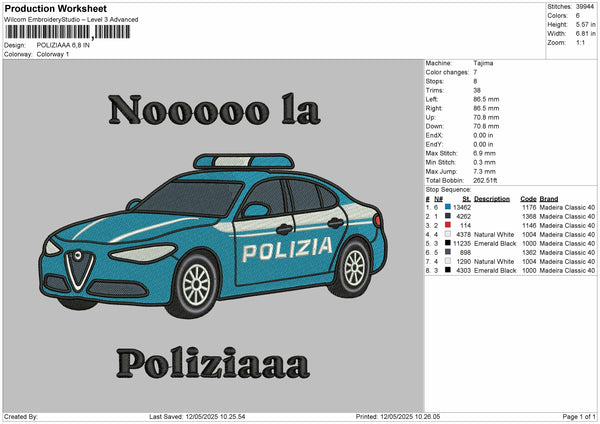Click the 'EndY:' label
Screen dimensions: 600x424
click(434, 144)
